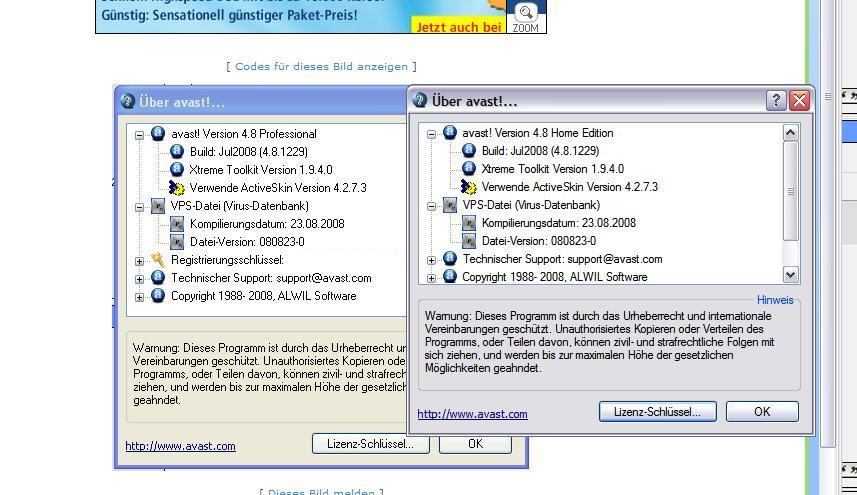The image size is (857, 495).
Task: Click VPS-Datei icon in Professional window
Action: [x=158, y=205]
